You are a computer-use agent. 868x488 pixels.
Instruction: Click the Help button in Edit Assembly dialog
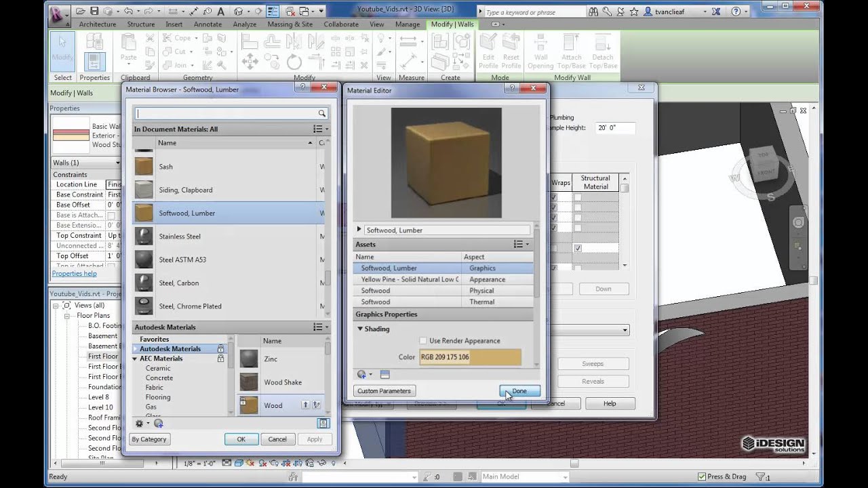[x=610, y=403]
